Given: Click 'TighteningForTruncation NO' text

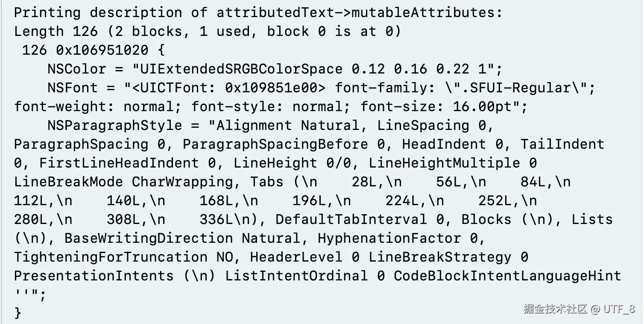Looking at the screenshot, I should coord(123,257).
